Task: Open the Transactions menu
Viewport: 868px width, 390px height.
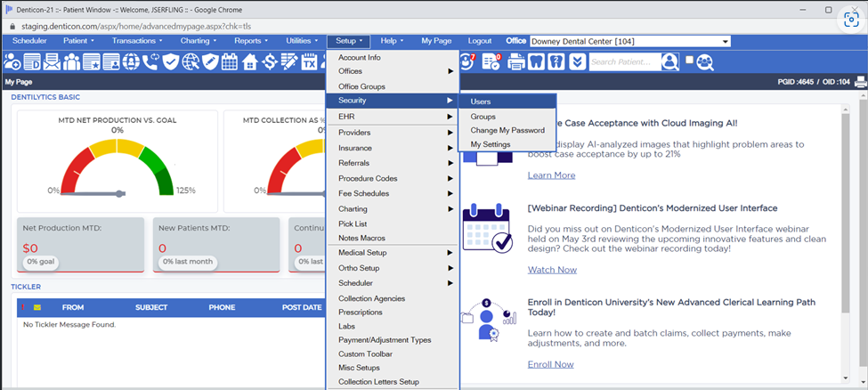Action: 137,41
